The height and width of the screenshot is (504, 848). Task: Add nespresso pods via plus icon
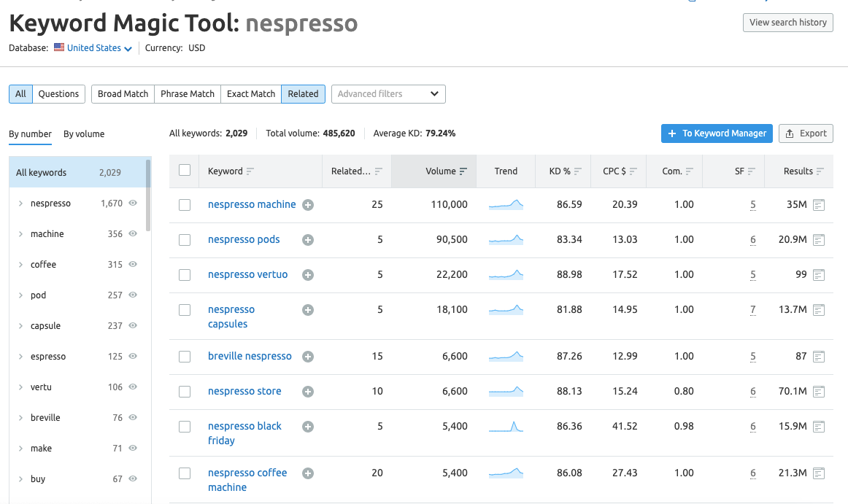(308, 240)
